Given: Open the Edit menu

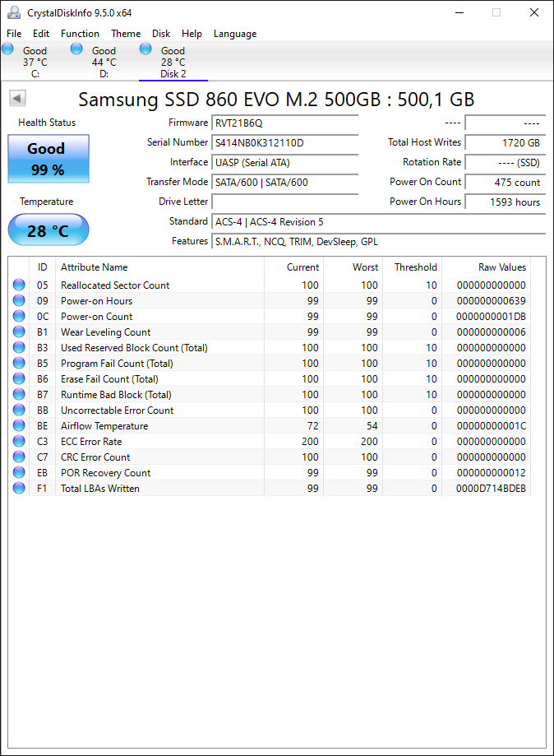Looking at the screenshot, I should click(x=41, y=33).
